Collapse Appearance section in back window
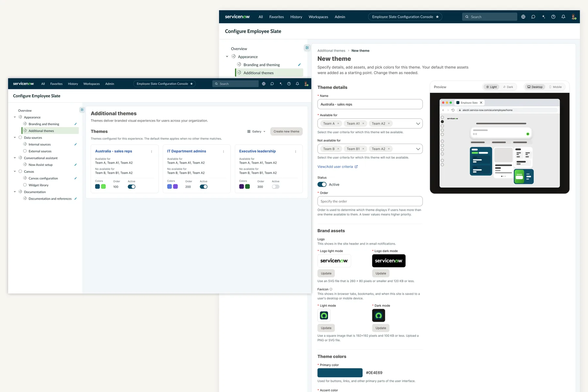This screenshot has height=392, width=588. point(227,57)
